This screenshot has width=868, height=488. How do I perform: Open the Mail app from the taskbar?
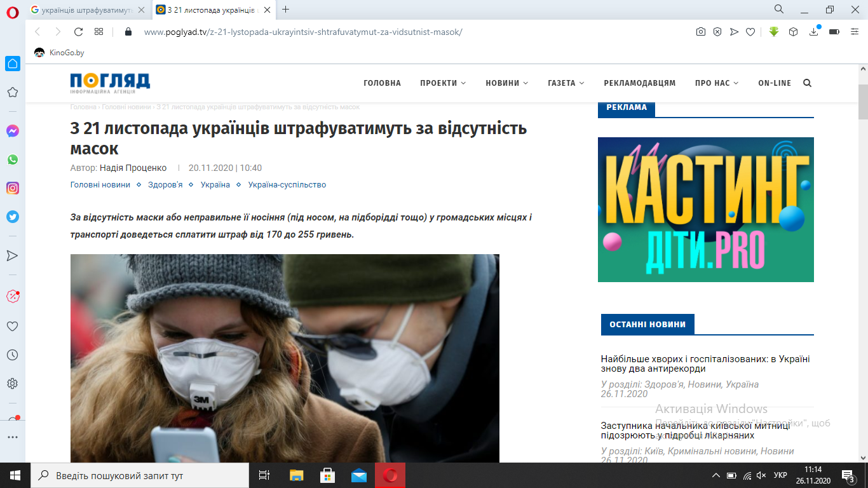[x=359, y=475]
